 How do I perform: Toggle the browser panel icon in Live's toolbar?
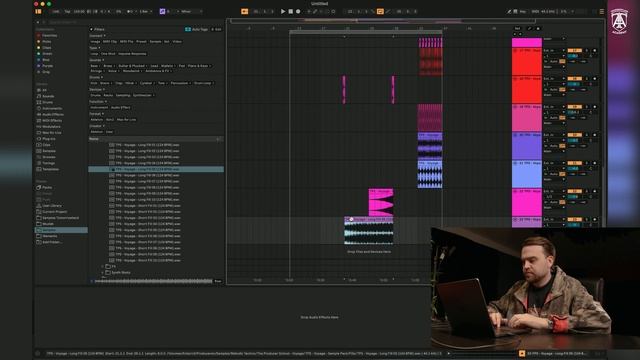click(x=38, y=11)
